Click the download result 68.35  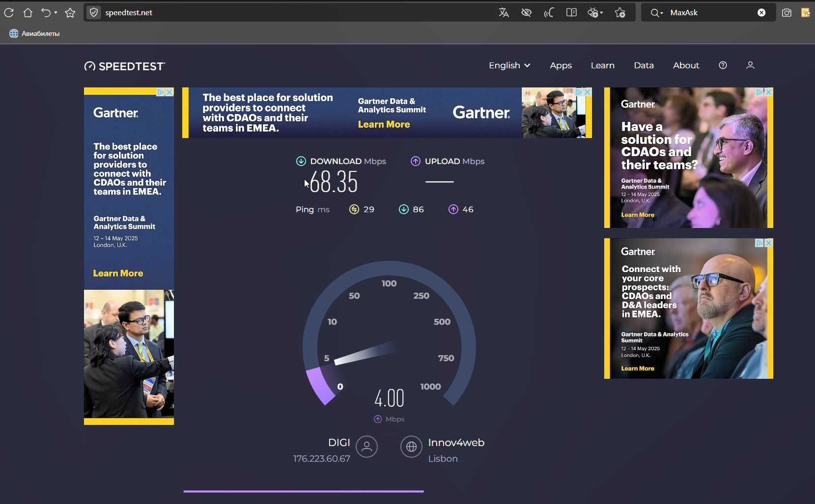click(334, 182)
